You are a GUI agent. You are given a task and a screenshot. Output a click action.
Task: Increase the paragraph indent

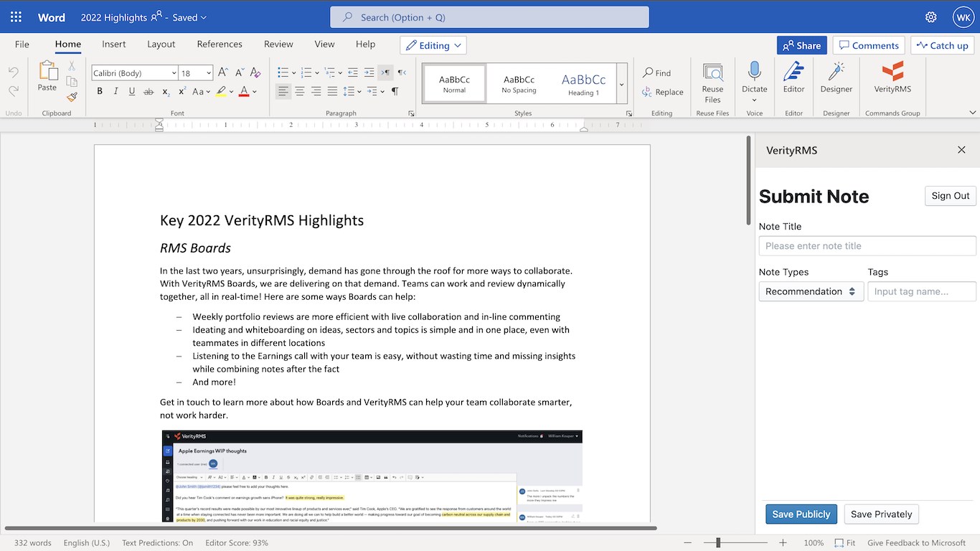point(369,72)
